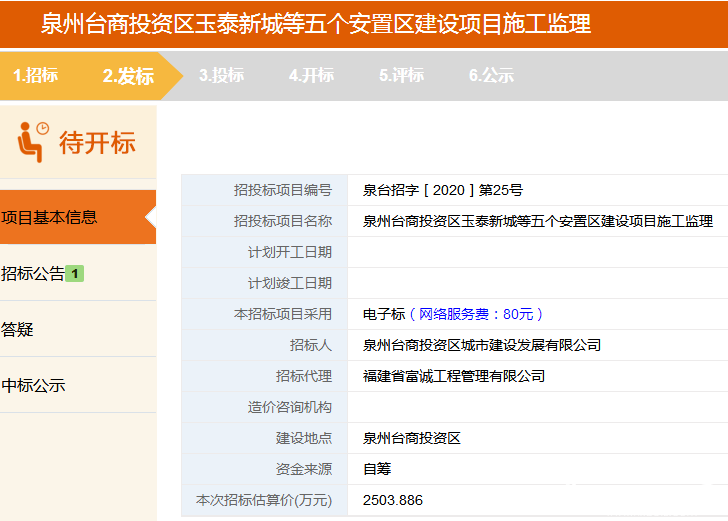Click the 待开标 status label
The image size is (728, 521).
pyautogui.click(x=97, y=142)
